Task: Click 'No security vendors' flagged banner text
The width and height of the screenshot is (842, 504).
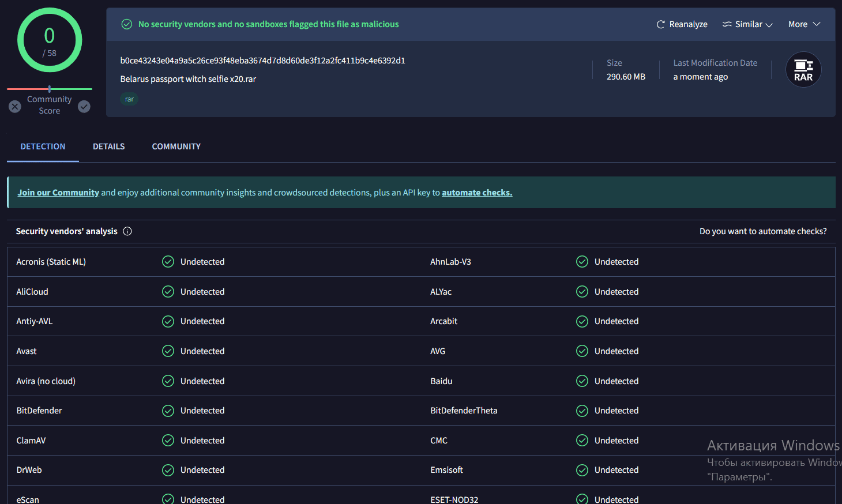Action: pyautogui.click(x=269, y=24)
